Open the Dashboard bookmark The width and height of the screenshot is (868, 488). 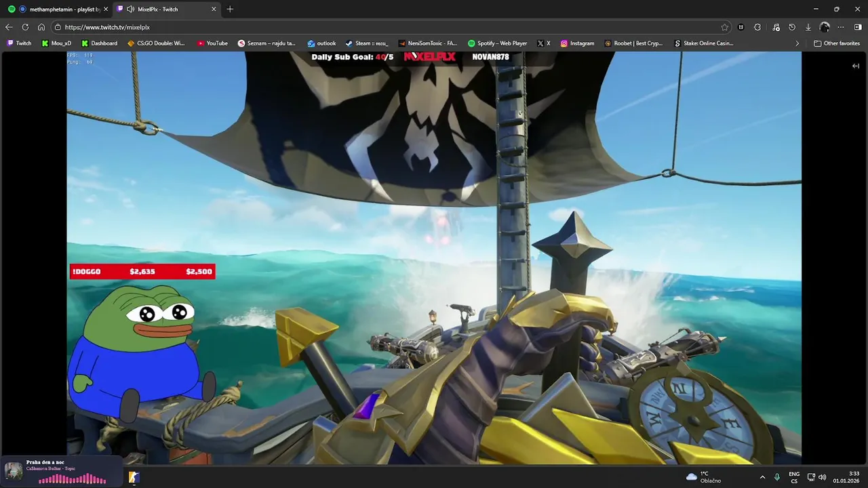(x=99, y=43)
